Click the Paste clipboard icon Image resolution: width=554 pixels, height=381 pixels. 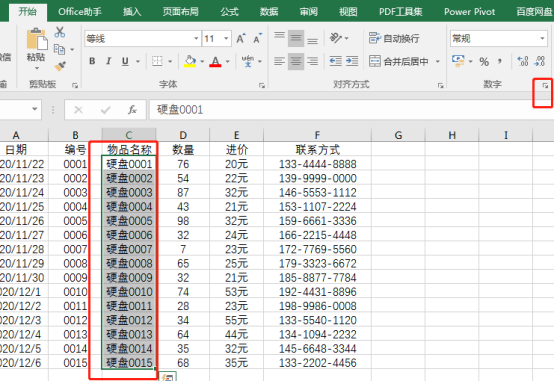point(36,39)
